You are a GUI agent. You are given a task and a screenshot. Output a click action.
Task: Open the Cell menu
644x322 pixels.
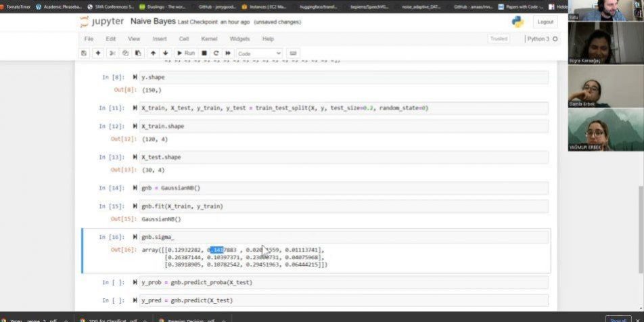click(183, 39)
